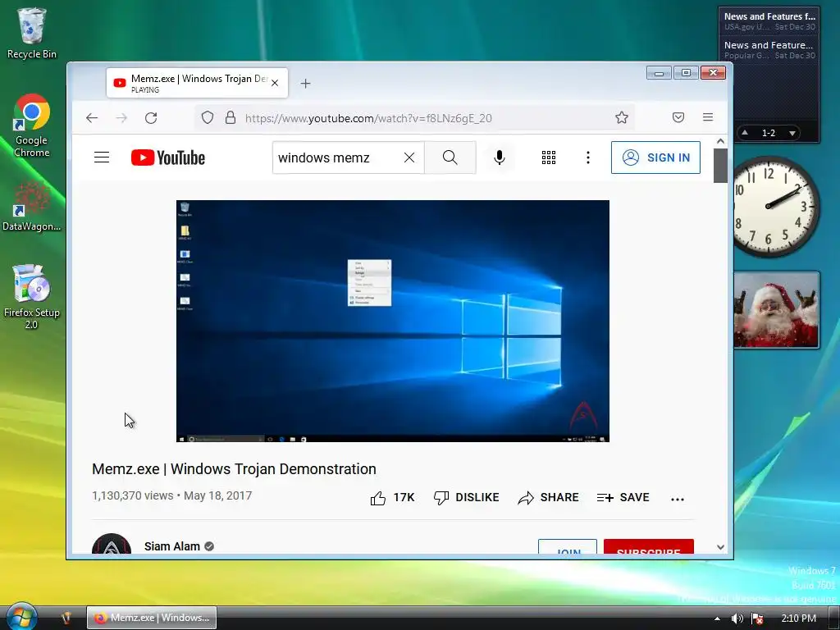Show previous headlines in feed gadget
Viewport: 840px width, 630px height.
click(745, 132)
